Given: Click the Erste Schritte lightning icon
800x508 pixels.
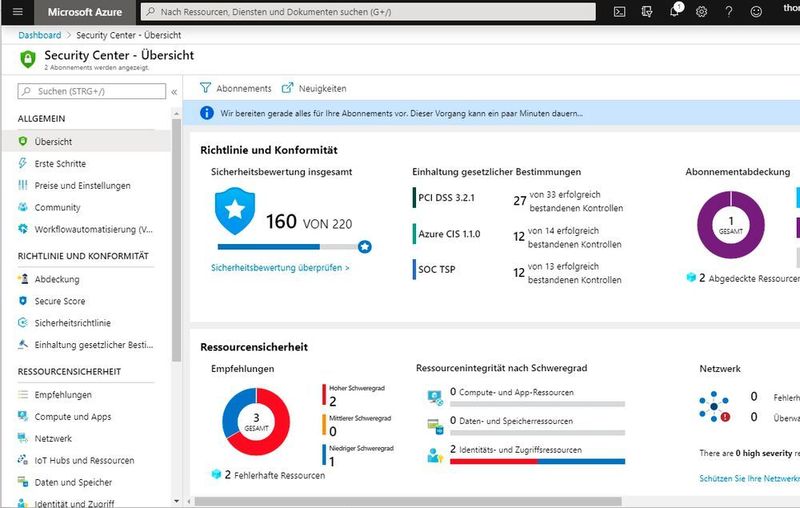Looking at the screenshot, I should (22, 163).
